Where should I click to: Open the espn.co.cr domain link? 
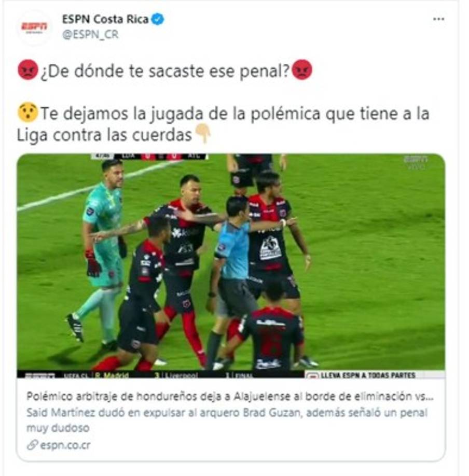point(65,445)
